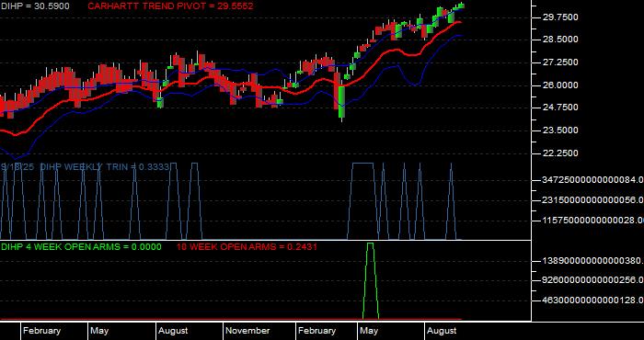The height and width of the screenshot is (340, 644).
Task: Select the 27.2500 price axis value
Action: pyautogui.click(x=560, y=62)
